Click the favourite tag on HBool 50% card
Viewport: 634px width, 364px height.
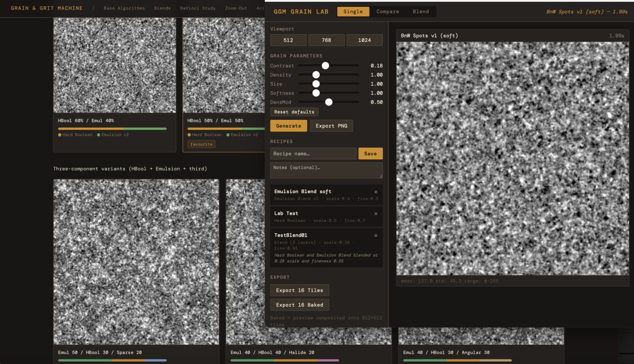click(x=201, y=144)
